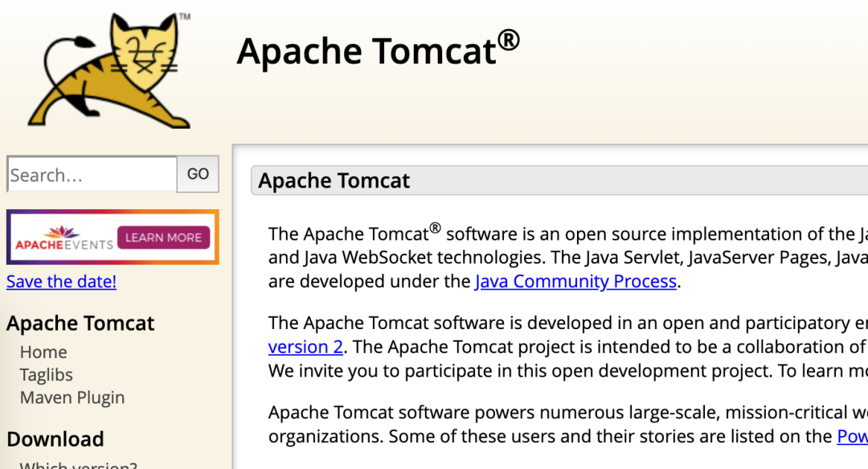
Task: Focus the Search text field
Action: click(92, 175)
